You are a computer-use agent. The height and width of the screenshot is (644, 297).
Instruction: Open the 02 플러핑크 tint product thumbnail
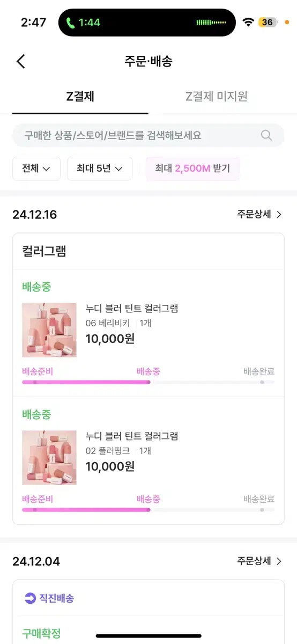[49, 458]
